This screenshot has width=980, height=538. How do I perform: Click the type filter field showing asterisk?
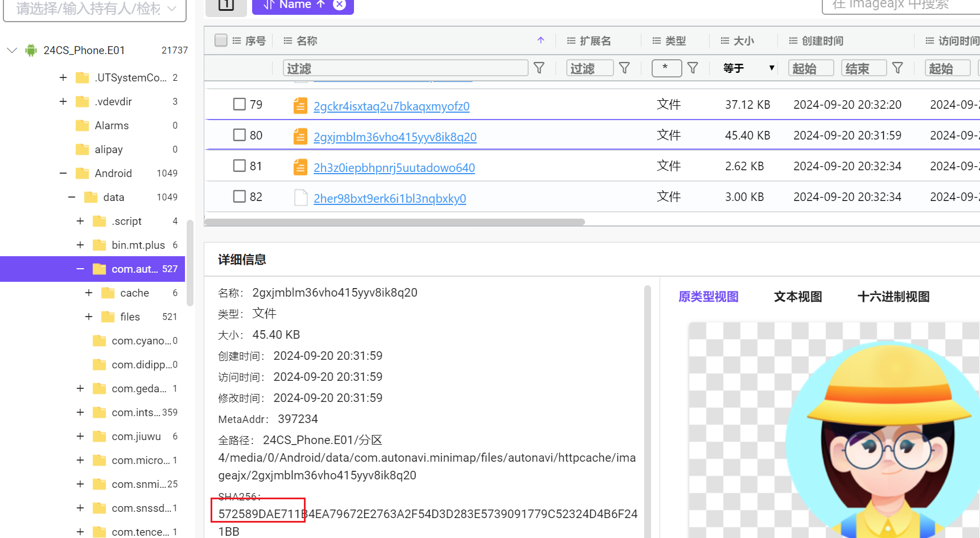point(667,68)
